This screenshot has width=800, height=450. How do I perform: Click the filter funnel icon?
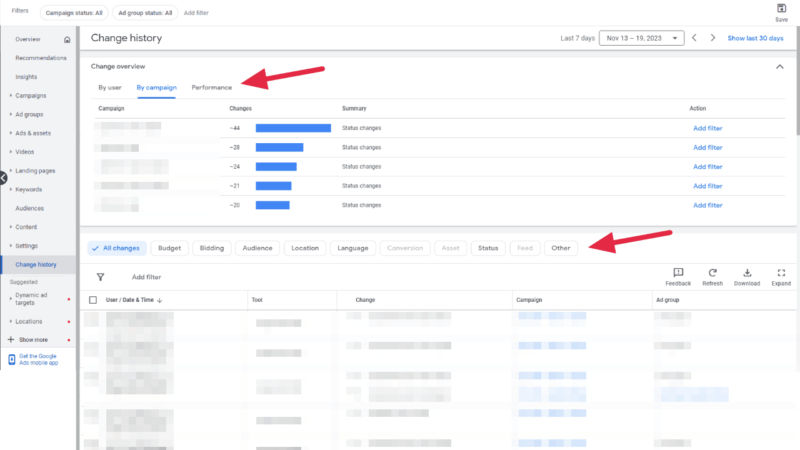(x=101, y=277)
